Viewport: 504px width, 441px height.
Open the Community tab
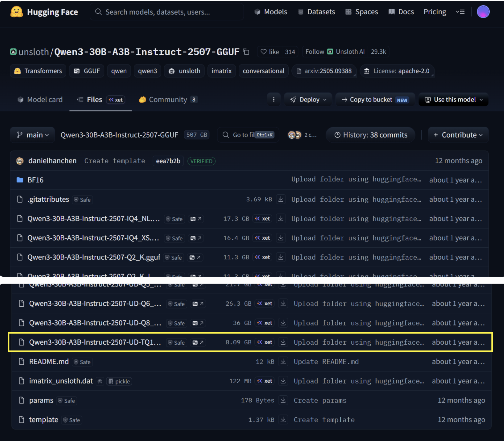pos(168,100)
